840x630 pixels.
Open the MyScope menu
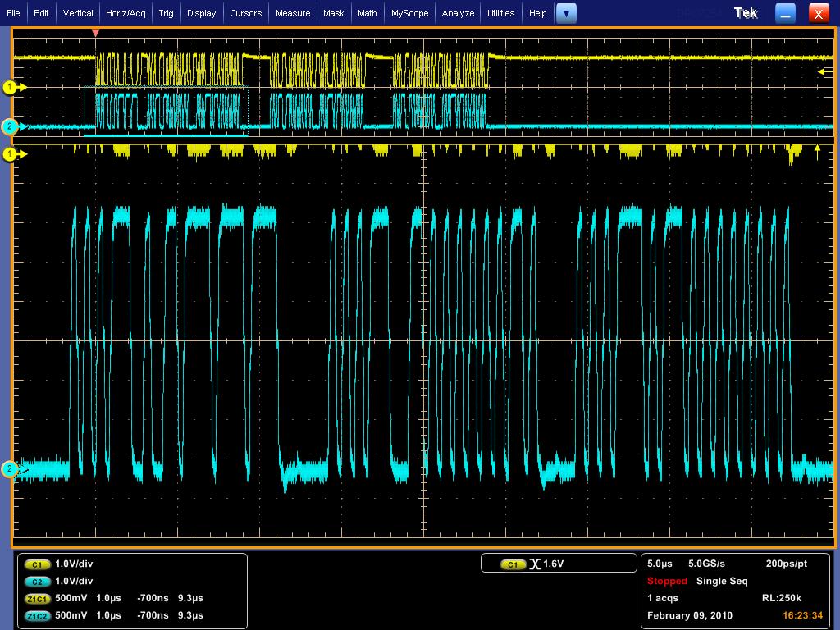click(x=409, y=13)
